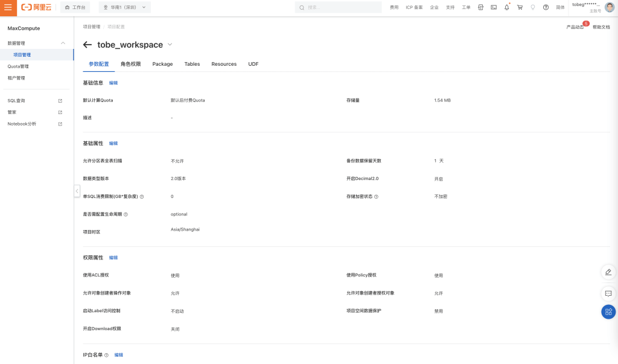Open the hamburger navigation menu
Image resolution: width=618 pixels, height=364 pixels.
pos(8,7)
